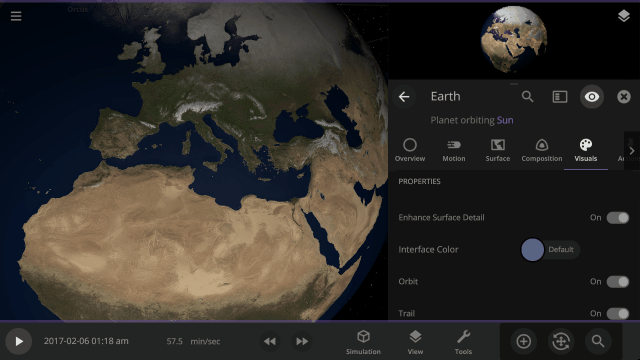
Task: Open the hamburger main menu
Action: tap(16, 16)
